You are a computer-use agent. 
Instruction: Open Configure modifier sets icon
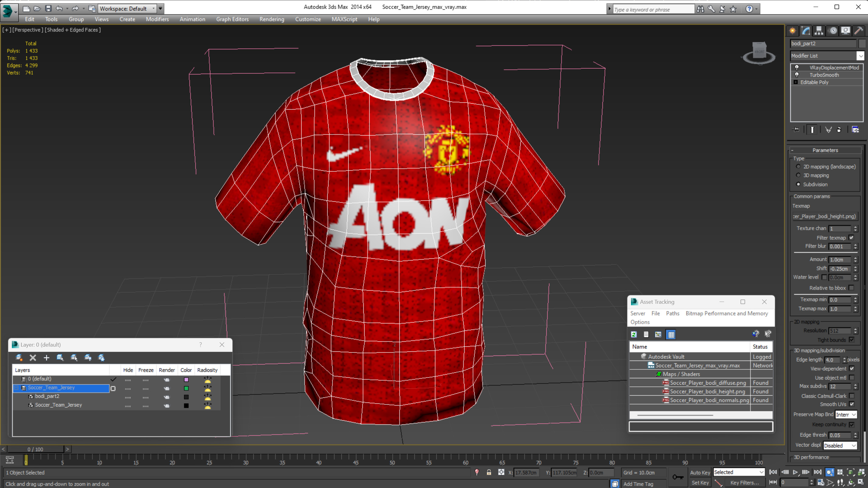(855, 130)
